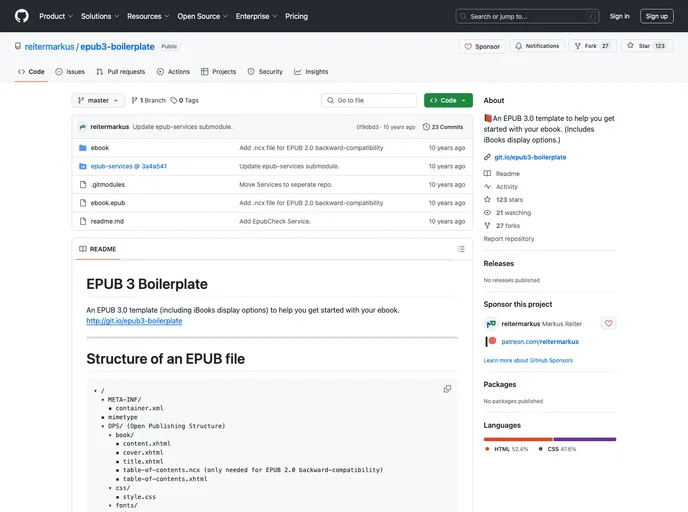Click the CSS segment of language bar
Image resolution: width=688 pixels, height=512 pixels.
pyautogui.click(x=585, y=439)
